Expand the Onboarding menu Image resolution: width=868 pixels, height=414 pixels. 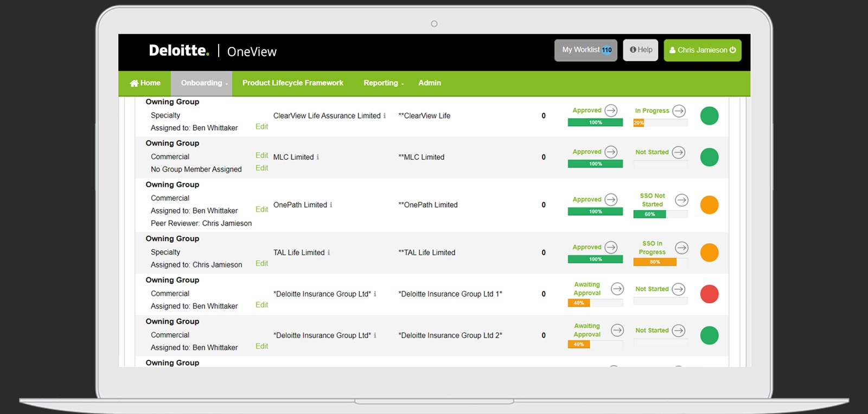click(x=202, y=83)
